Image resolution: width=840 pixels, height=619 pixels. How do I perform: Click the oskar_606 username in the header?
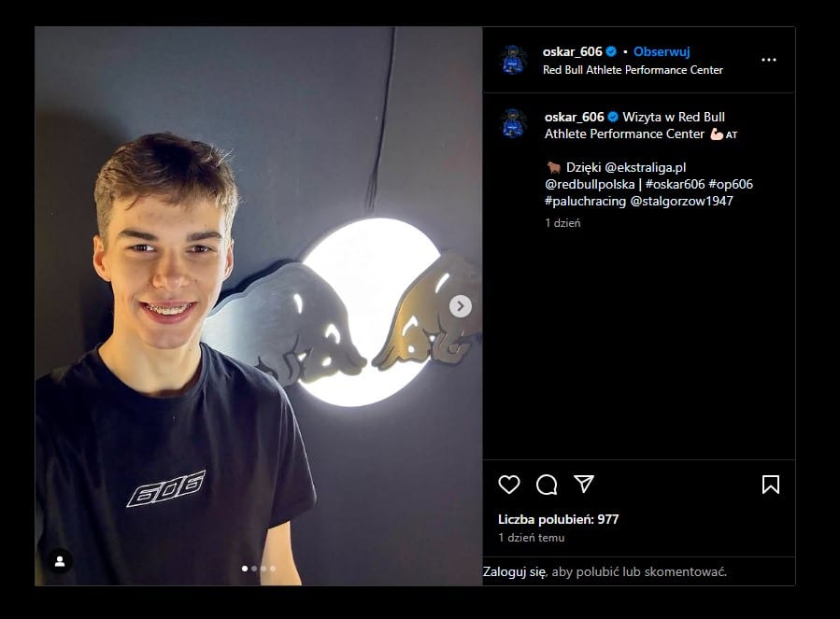(572, 51)
